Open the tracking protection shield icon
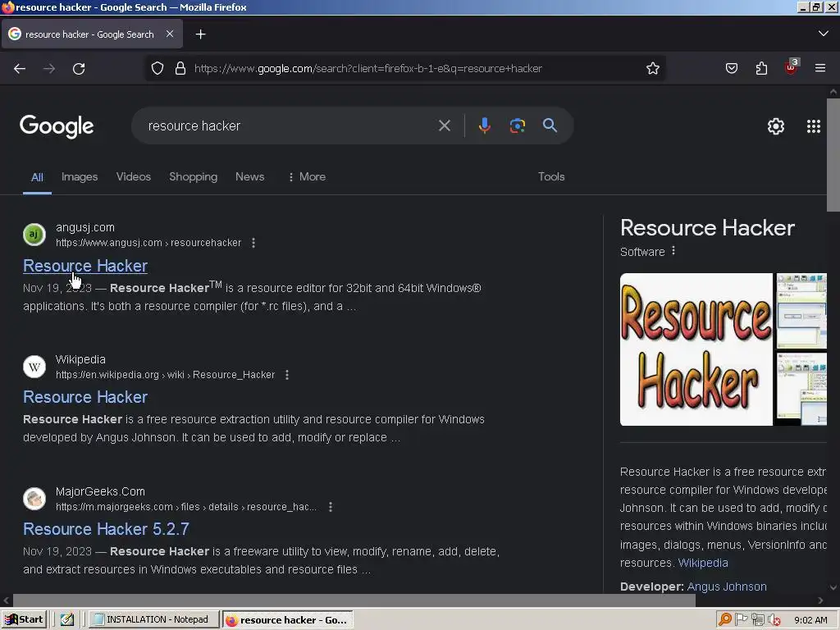The height and width of the screenshot is (630, 840). tap(157, 69)
